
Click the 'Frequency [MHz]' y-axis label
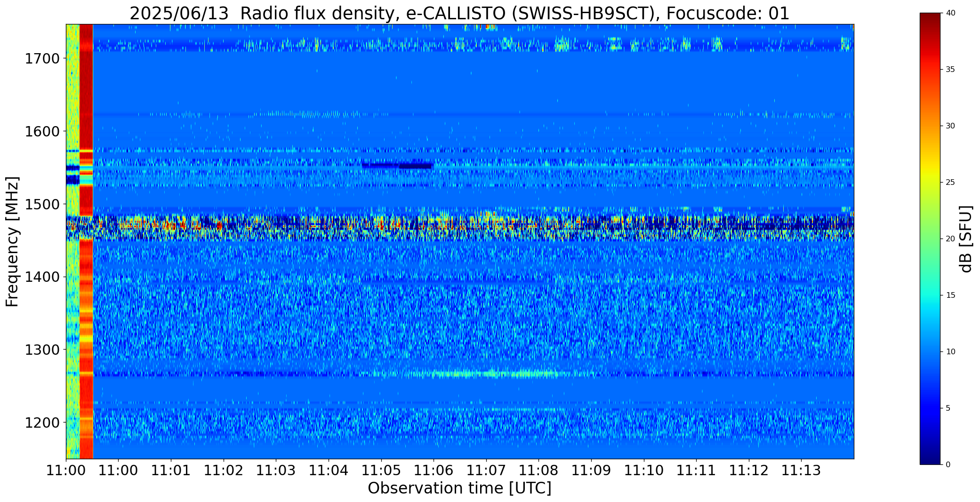coord(12,241)
